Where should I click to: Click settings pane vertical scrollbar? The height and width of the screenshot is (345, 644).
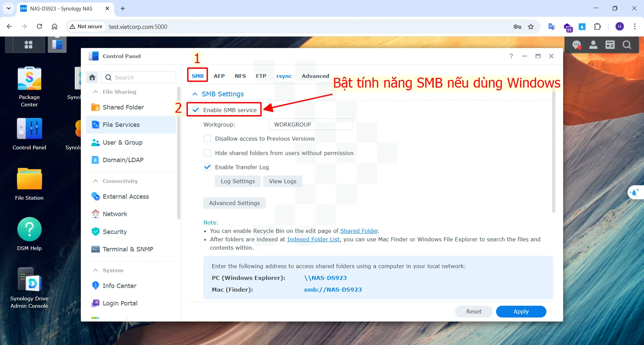[x=553, y=149]
